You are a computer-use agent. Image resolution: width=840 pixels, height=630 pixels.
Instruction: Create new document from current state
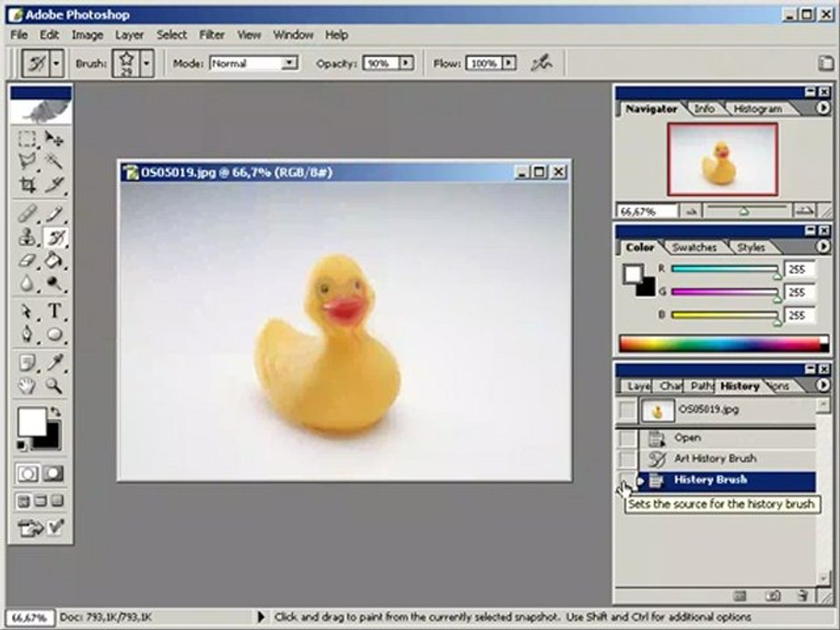click(x=740, y=595)
